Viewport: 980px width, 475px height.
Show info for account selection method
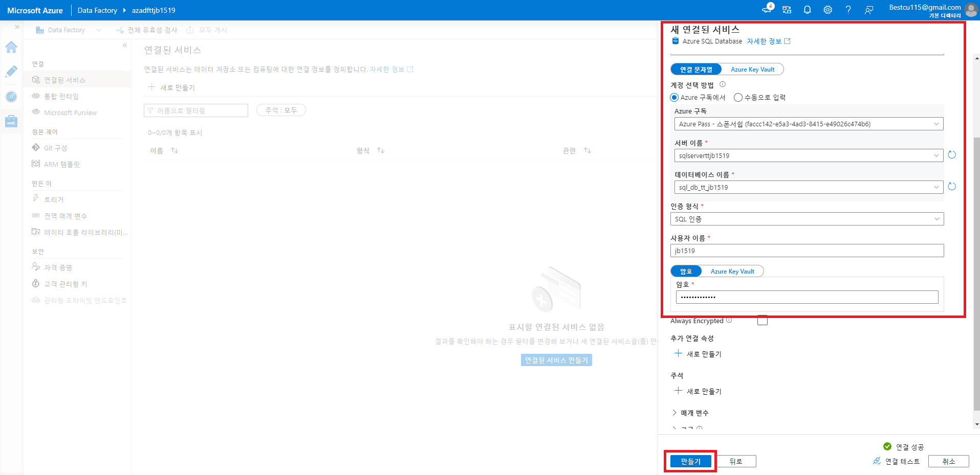click(x=723, y=84)
